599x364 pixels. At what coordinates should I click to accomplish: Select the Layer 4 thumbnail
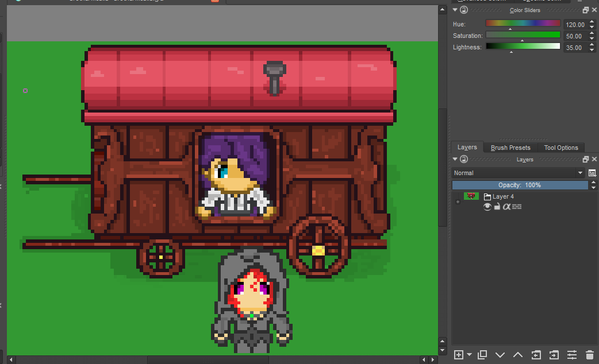tap(471, 196)
